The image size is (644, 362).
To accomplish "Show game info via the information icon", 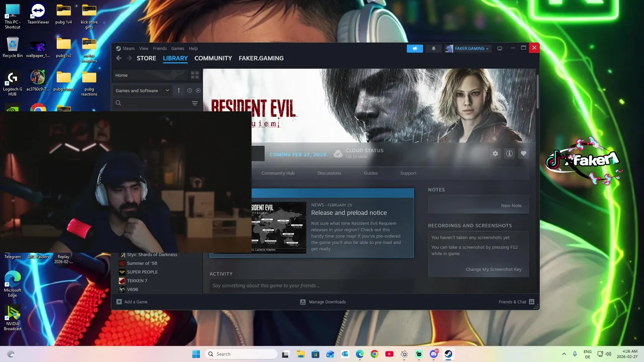I will click(509, 153).
